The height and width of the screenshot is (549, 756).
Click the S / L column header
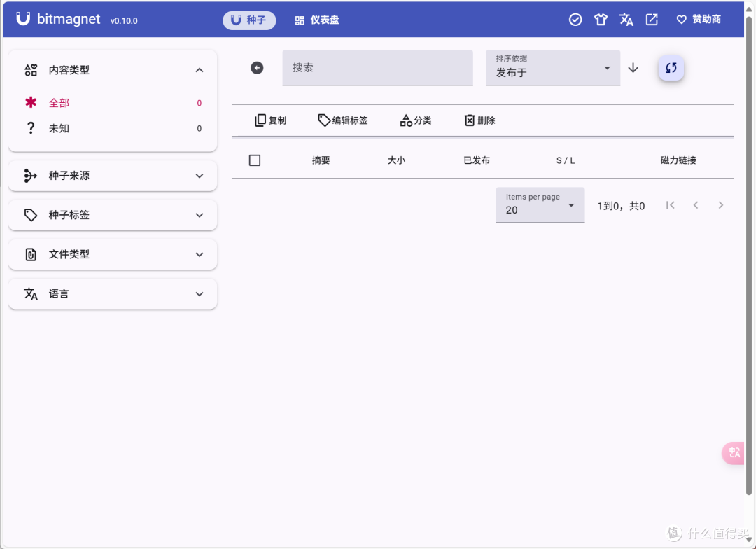pos(566,160)
